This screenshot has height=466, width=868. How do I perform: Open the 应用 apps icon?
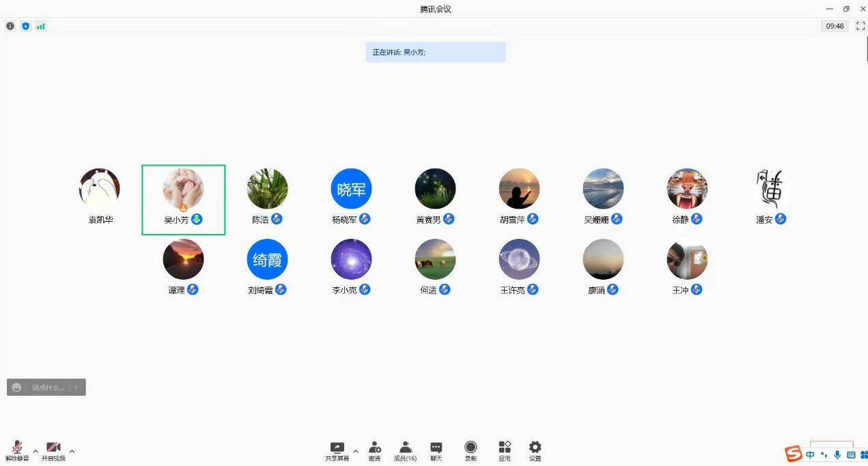pos(505,449)
